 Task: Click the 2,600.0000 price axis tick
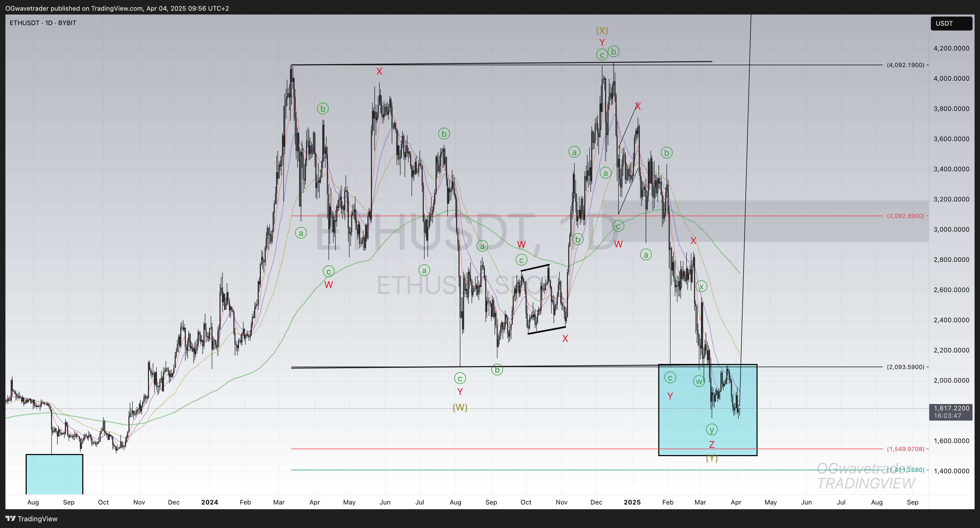[951, 290]
